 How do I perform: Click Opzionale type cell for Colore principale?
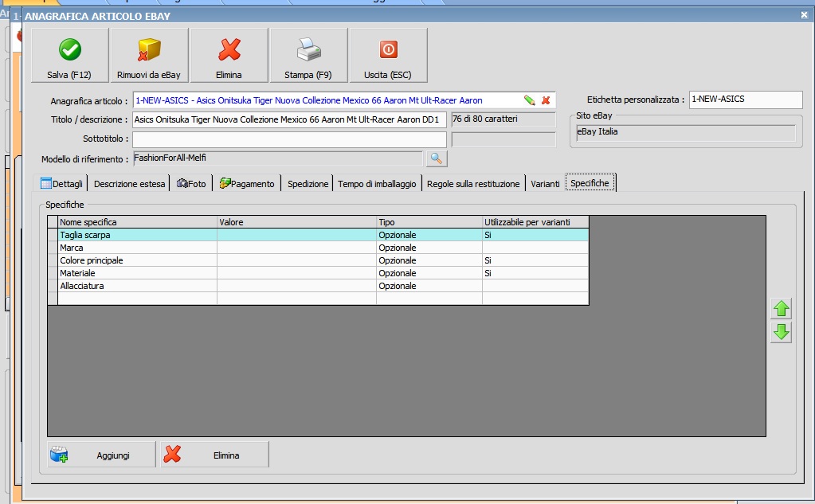click(429, 260)
